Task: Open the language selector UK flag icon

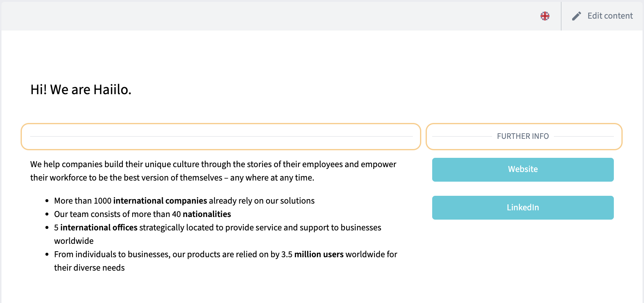Action: pos(545,16)
